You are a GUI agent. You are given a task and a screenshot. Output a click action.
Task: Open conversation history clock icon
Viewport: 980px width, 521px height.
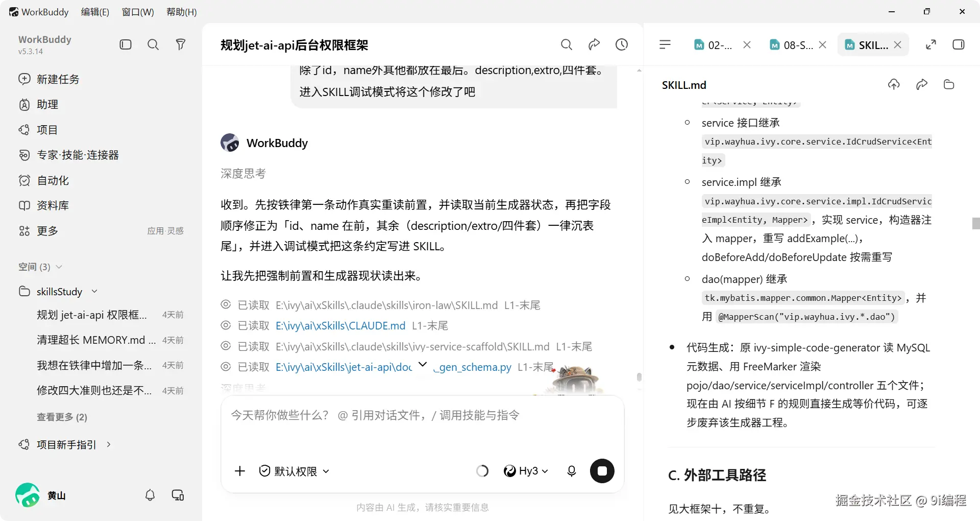(622, 44)
